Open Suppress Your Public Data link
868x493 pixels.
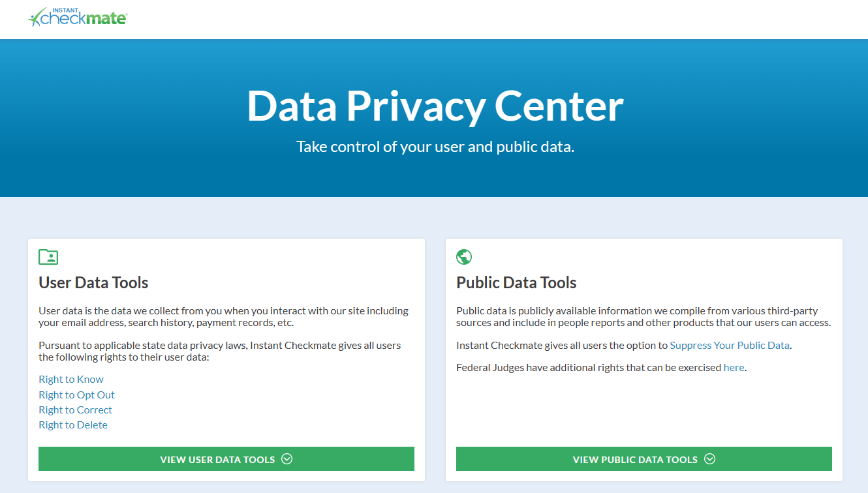730,346
